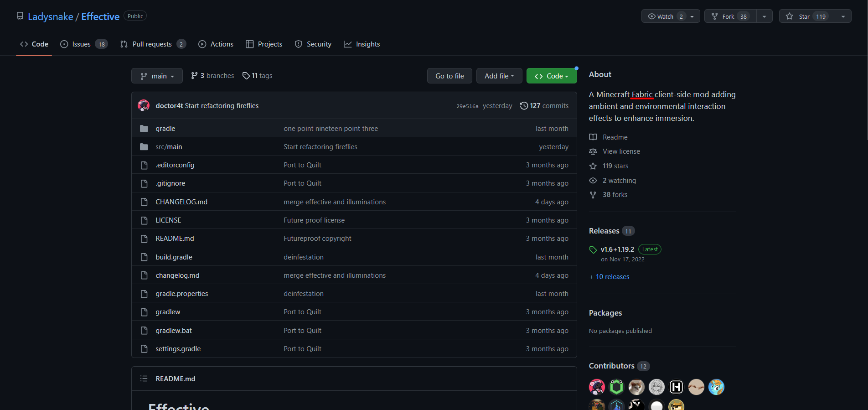Switch to the Code tab
The height and width of the screenshot is (410, 868).
coord(34,44)
